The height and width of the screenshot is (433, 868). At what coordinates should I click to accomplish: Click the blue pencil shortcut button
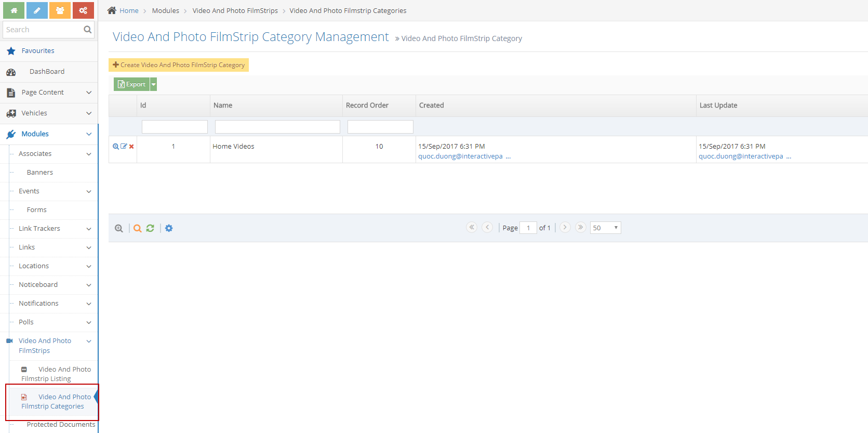pos(37,10)
